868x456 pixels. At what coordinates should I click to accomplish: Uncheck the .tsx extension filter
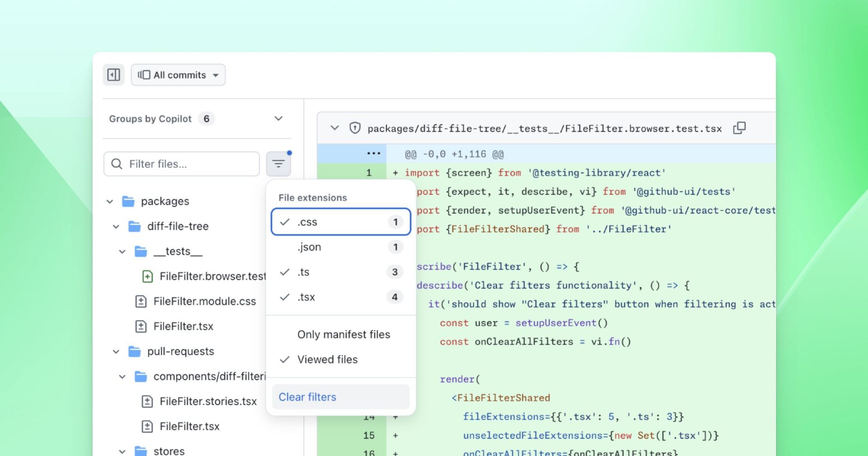pos(340,297)
